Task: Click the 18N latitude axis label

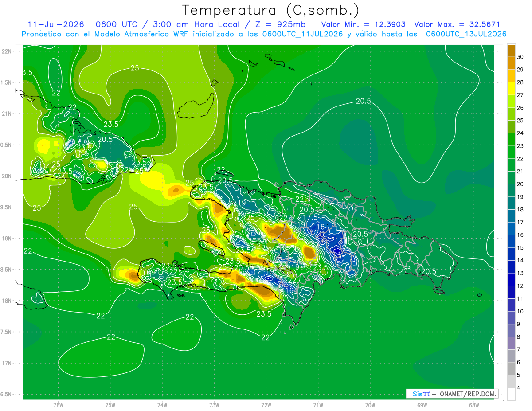Action: pyautogui.click(x=7, y=301)
